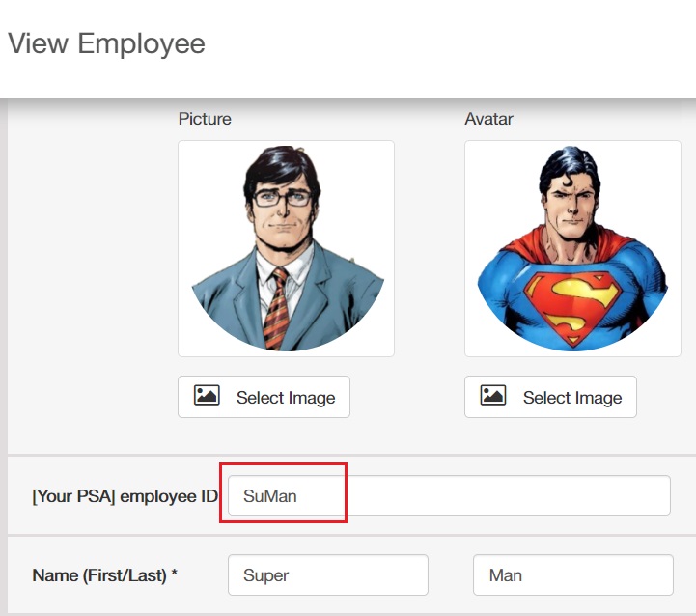Click the employee ID field containing SuMan
This screenshot has width=696, height=616.
(449, 495)
